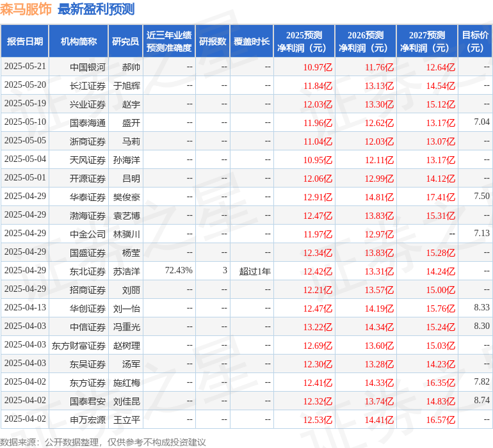Click the 14.23亿 forecast value
493x448 pixels.
point(440,364)
